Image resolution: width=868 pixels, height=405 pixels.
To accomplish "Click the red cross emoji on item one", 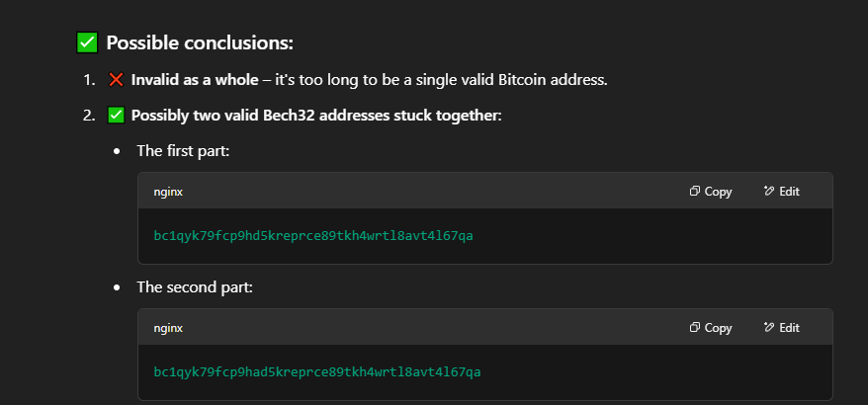I will tap(116, 80).
